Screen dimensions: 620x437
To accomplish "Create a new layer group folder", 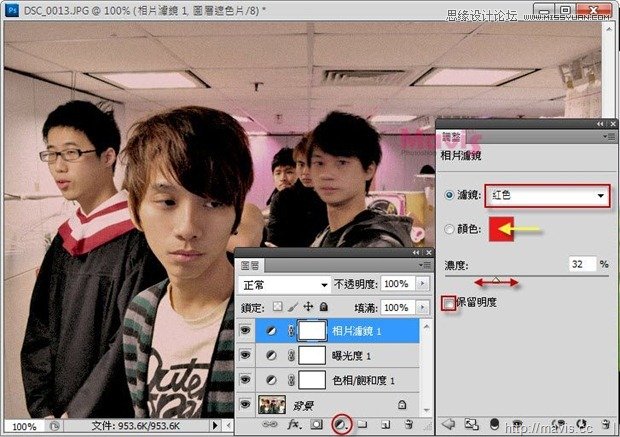I will click(362, 425).
